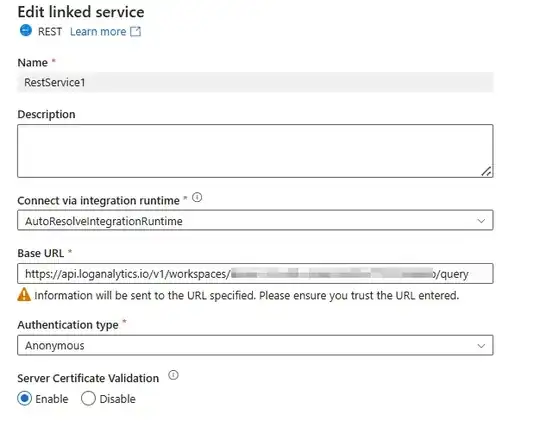
Task: Click the Description box resize handle
Action: [486, 171]
